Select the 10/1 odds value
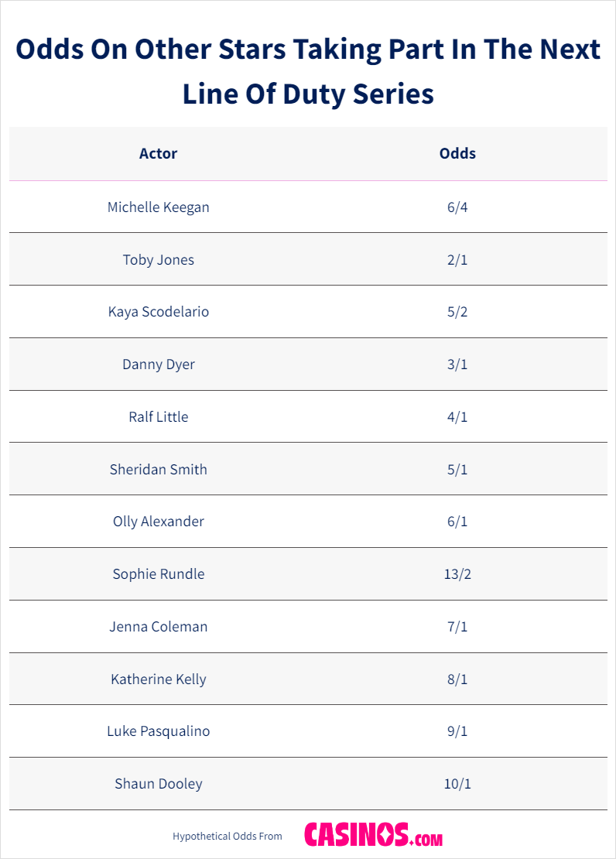The width and height of the screenshot is (616, 859). click(x=457, y=784)
